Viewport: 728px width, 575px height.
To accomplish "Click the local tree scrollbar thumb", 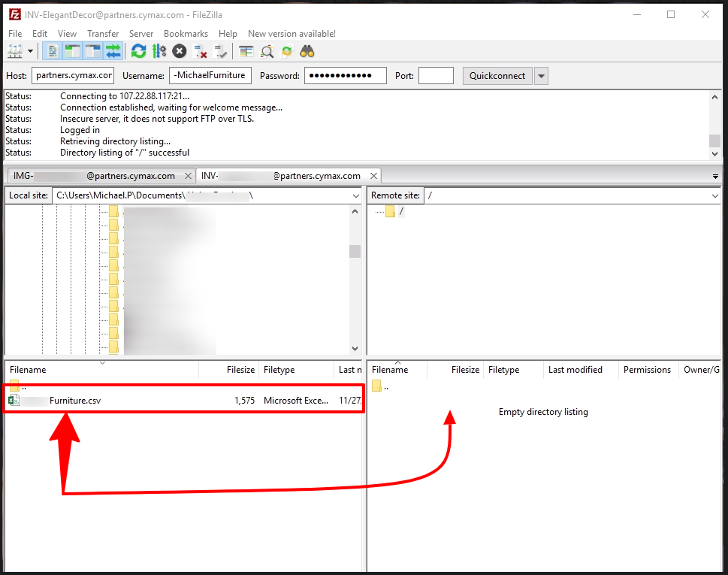I will click(355, 251).
